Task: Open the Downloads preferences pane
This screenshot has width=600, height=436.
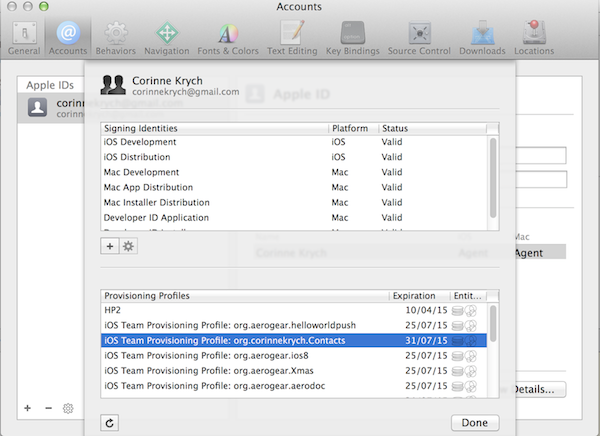Action: [482, 38]
